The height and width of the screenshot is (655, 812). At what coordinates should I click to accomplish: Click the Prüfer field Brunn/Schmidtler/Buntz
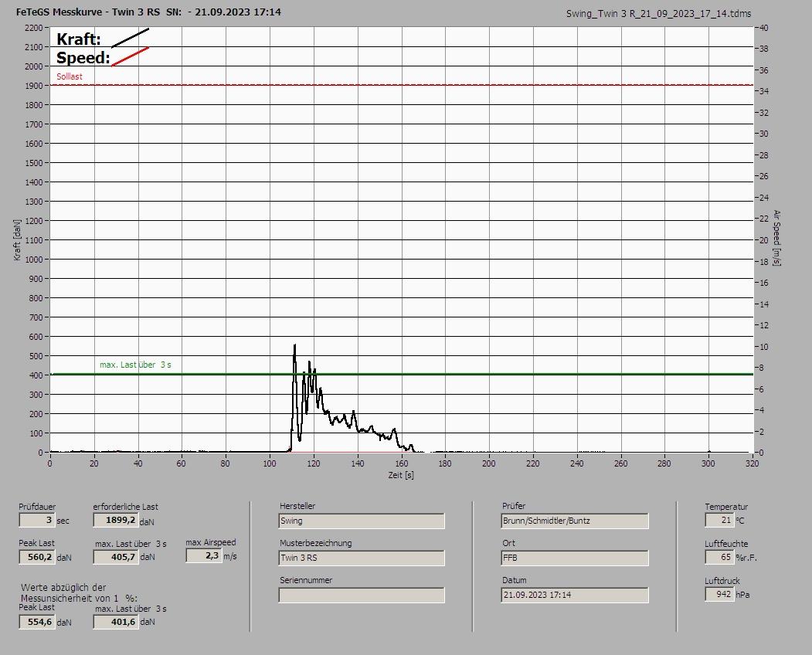[575, 521]
